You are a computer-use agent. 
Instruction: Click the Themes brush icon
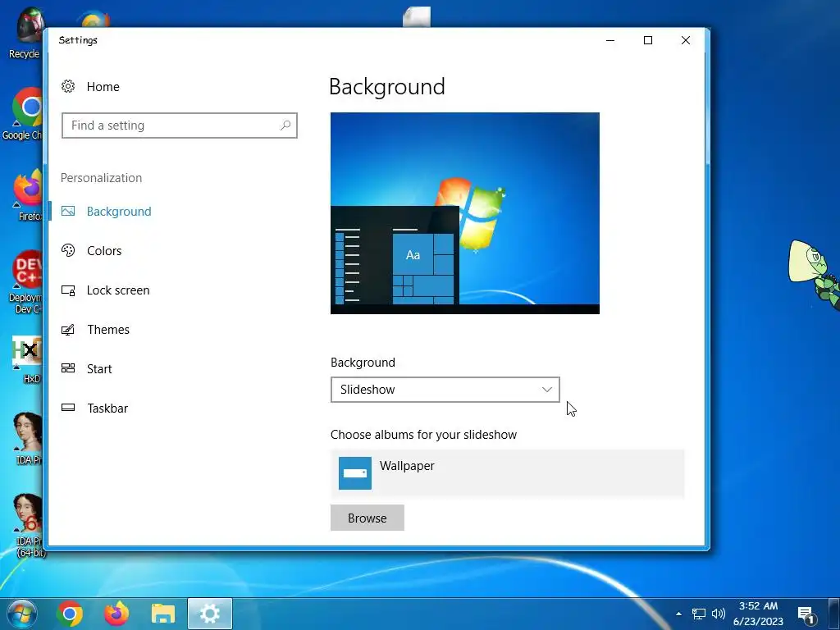point(68,330)
